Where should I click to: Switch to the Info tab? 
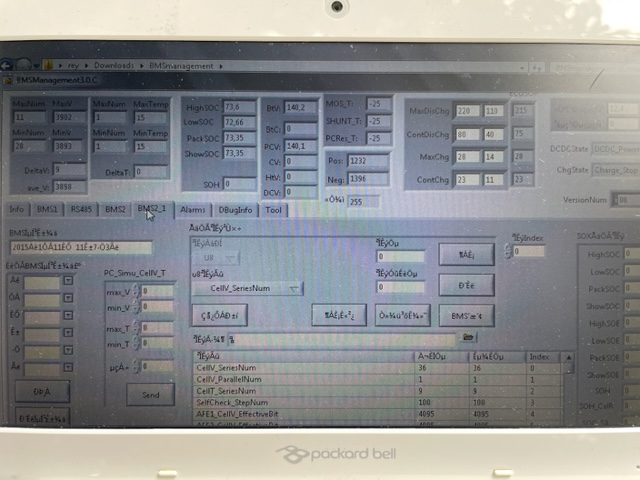[x=16, y=210]
